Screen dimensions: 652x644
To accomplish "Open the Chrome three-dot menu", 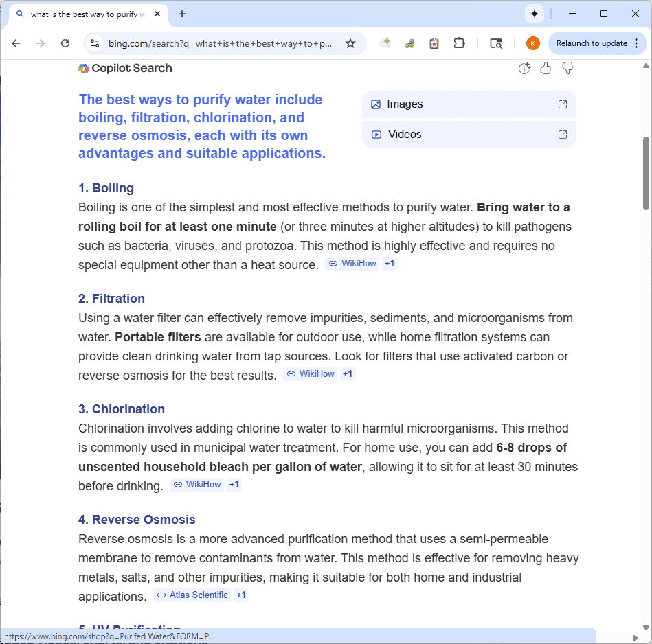I will click(636, 43).
